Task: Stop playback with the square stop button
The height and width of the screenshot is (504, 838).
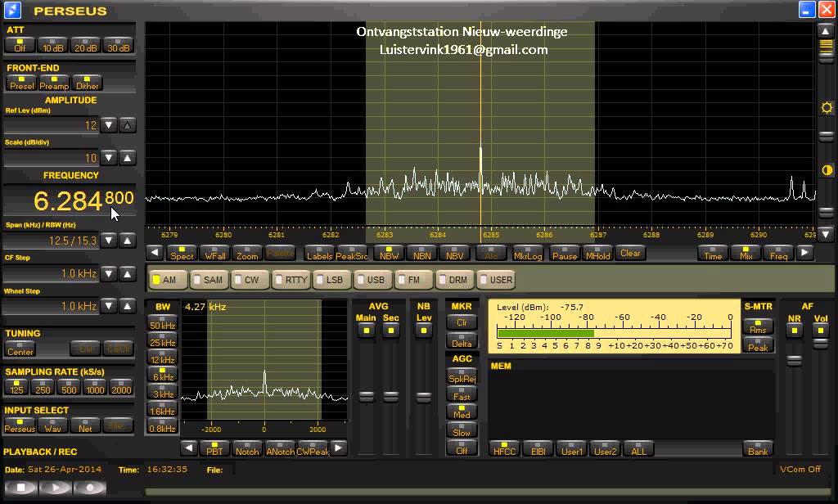Action: pos(20,488)
